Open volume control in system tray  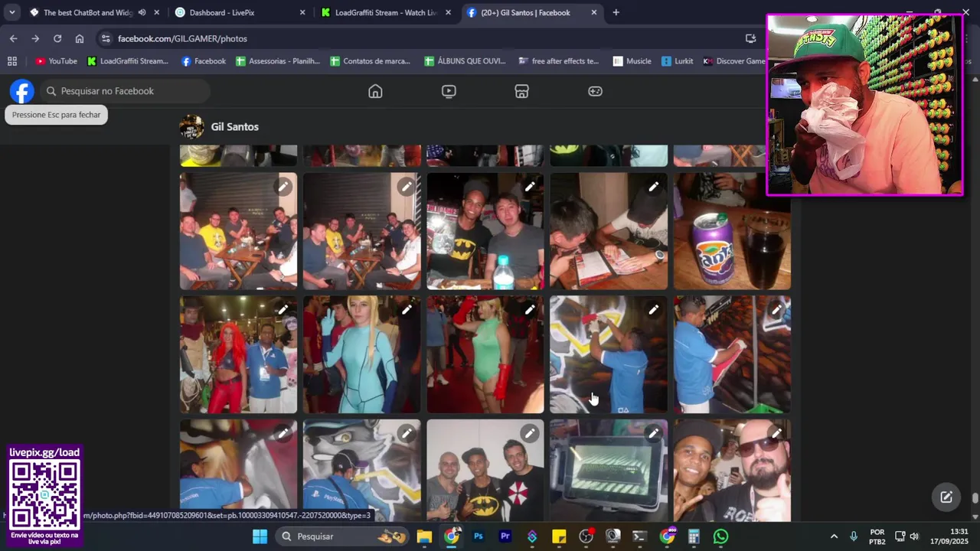point(914,536)
